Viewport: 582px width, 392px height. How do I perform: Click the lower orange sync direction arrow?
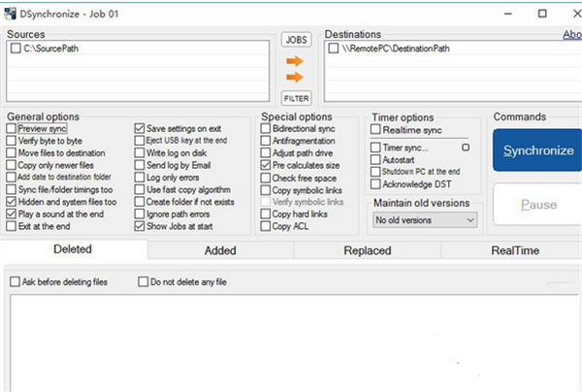pyautogui.click(x=295, y=77)
